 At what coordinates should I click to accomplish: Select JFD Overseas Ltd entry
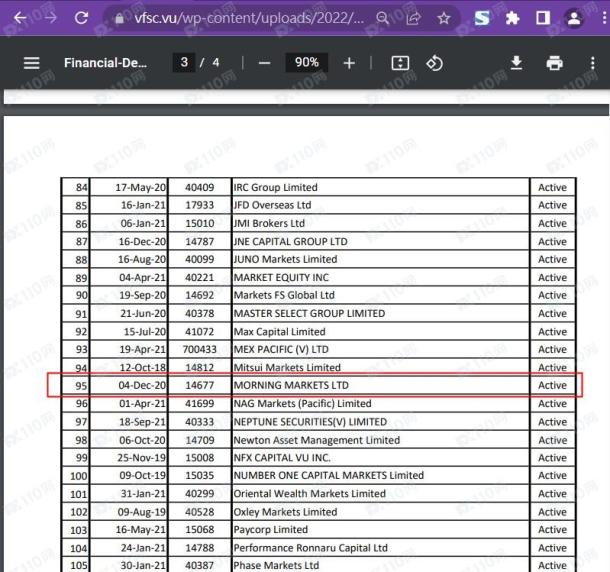[x=272, y=205]
